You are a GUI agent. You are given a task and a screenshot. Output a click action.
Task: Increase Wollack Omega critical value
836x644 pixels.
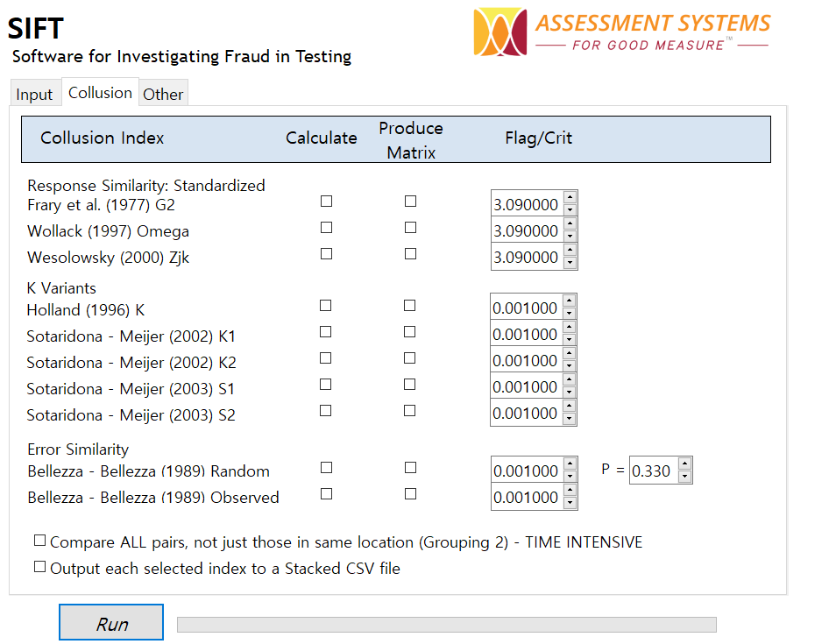[x=570, y=223]
